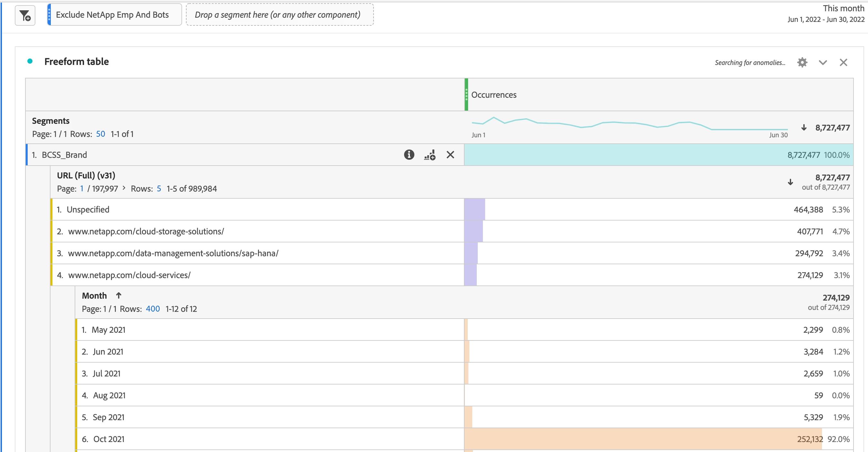Open Freeform table settings gear
This screenshot has width=868, height=452.
[x=802, y=63]
